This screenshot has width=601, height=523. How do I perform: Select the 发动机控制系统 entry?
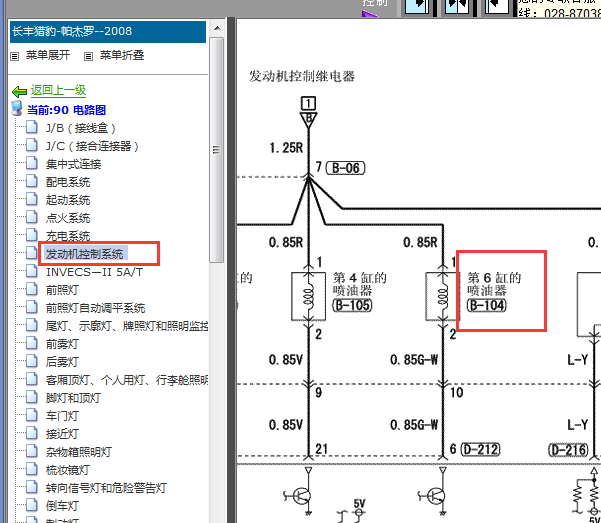(x=84, y=254)
